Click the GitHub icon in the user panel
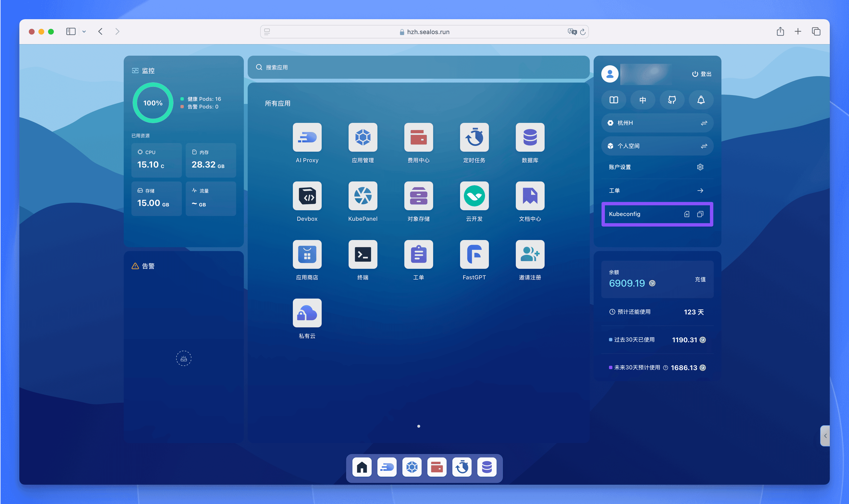 pyautogui.click(x=672, y=100)
